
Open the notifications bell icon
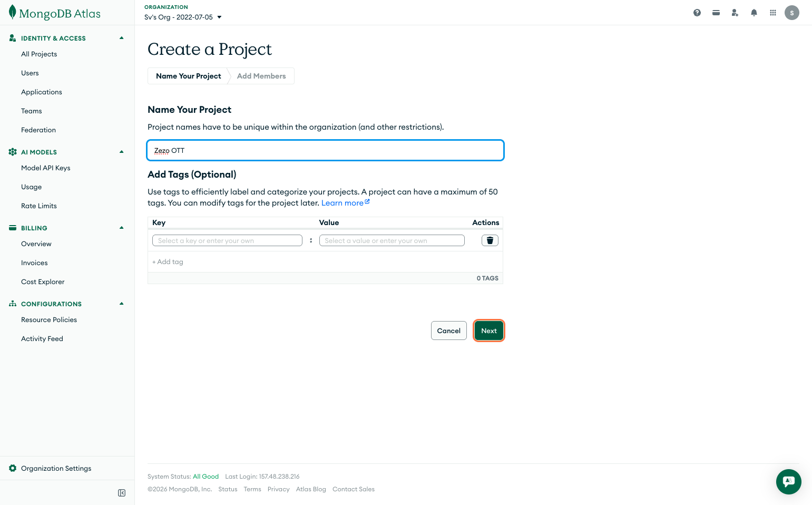[754, 13]
